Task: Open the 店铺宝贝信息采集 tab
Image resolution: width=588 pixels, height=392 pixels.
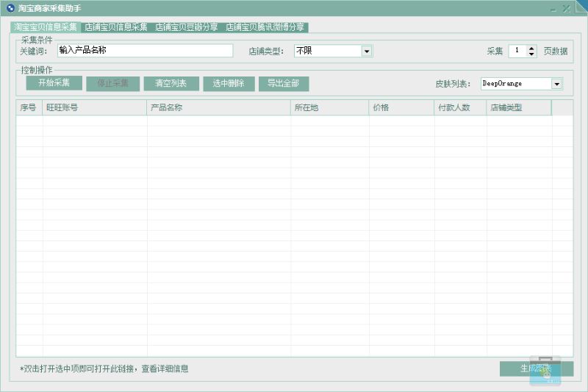Action: coord(116,27)
